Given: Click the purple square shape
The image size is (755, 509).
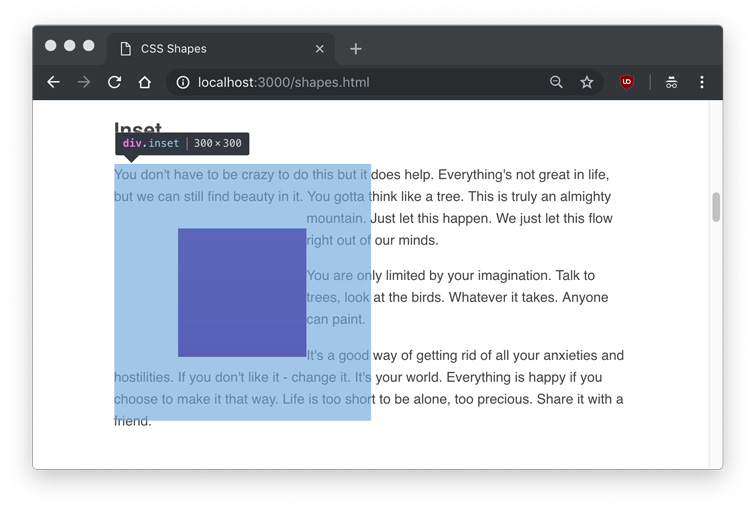Looking at the screenshot, I should pos(242,292).
